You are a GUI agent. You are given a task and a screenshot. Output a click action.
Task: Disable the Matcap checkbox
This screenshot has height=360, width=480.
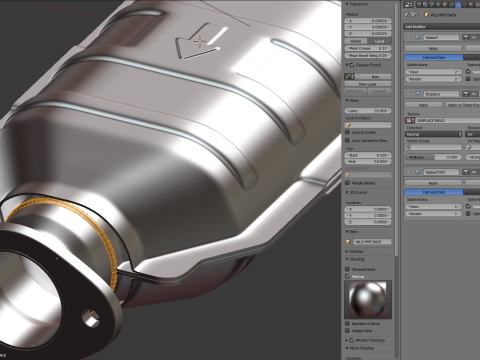click(x=347, y=276)
